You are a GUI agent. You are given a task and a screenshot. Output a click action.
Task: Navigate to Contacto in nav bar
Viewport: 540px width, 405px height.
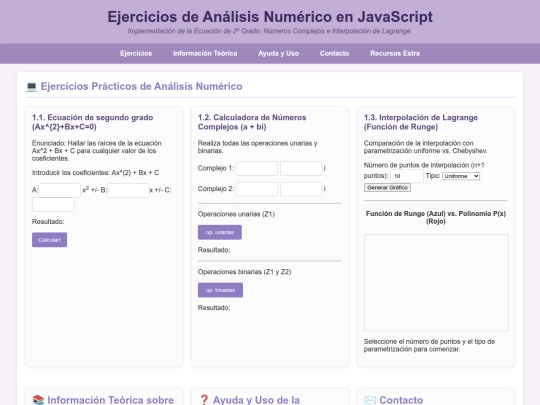[334, 53]
